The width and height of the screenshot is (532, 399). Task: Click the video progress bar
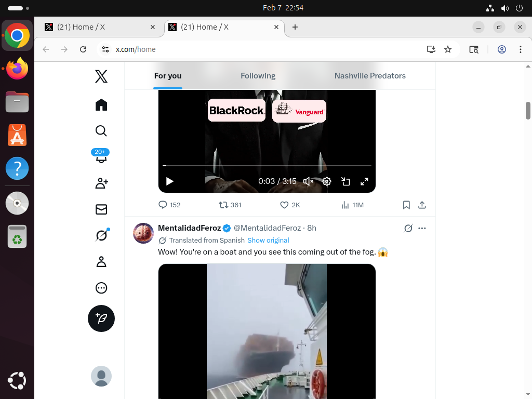click(x=267, y=166)
